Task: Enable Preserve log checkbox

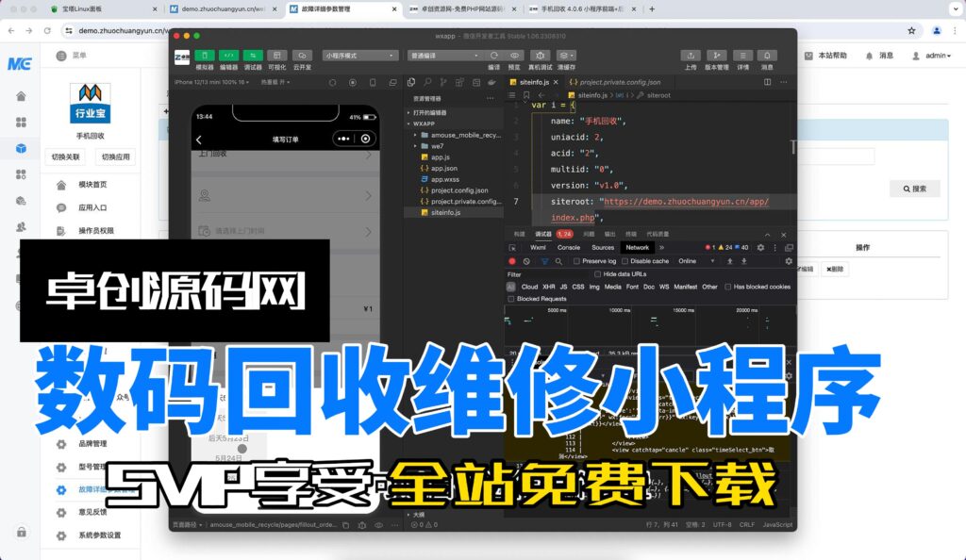Action: [576, 261]
